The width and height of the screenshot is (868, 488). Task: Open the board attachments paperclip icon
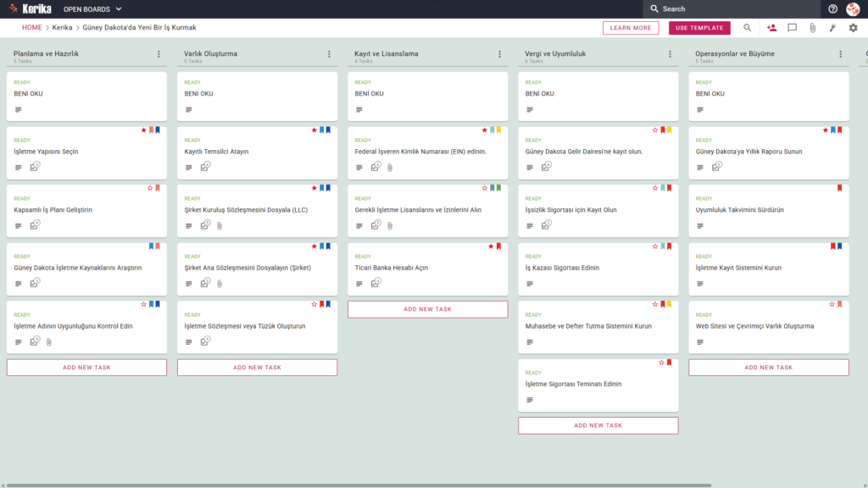click(813, 28)
